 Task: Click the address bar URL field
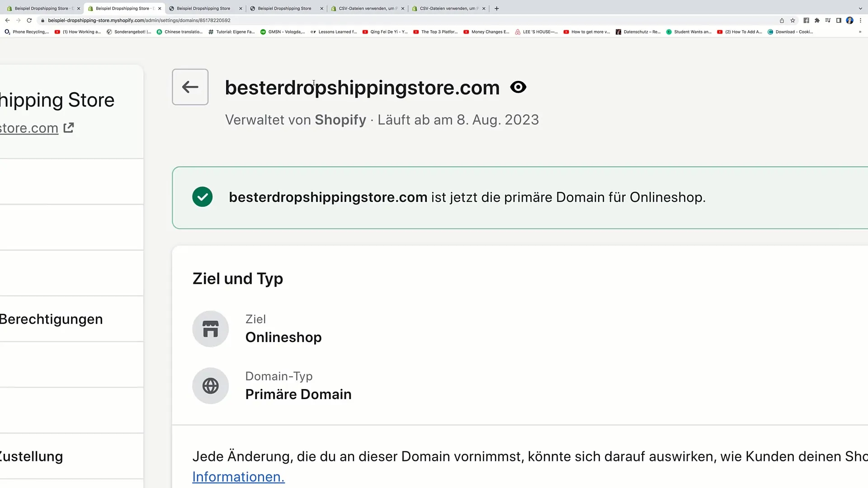[407, 20]
